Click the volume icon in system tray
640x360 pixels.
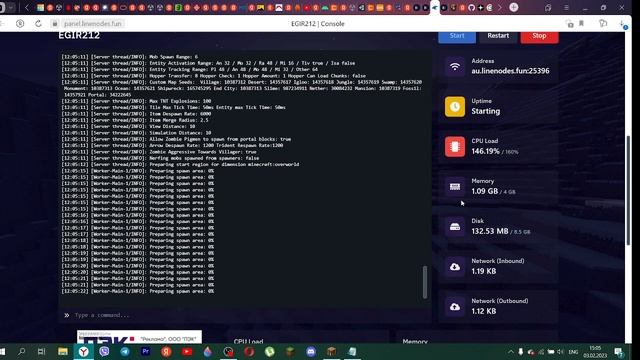tap(560, 352)
